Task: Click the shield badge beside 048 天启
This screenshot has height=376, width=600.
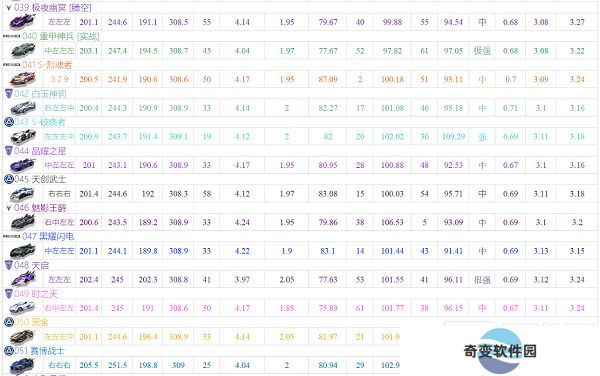Action: [8, 265]
